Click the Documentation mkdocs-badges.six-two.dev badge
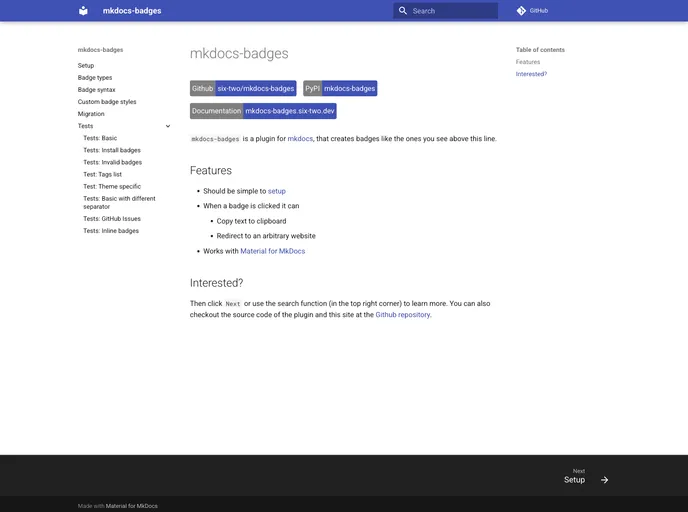Screen dimensions: 688x512 pyautogui.click(x=263, y=111)
